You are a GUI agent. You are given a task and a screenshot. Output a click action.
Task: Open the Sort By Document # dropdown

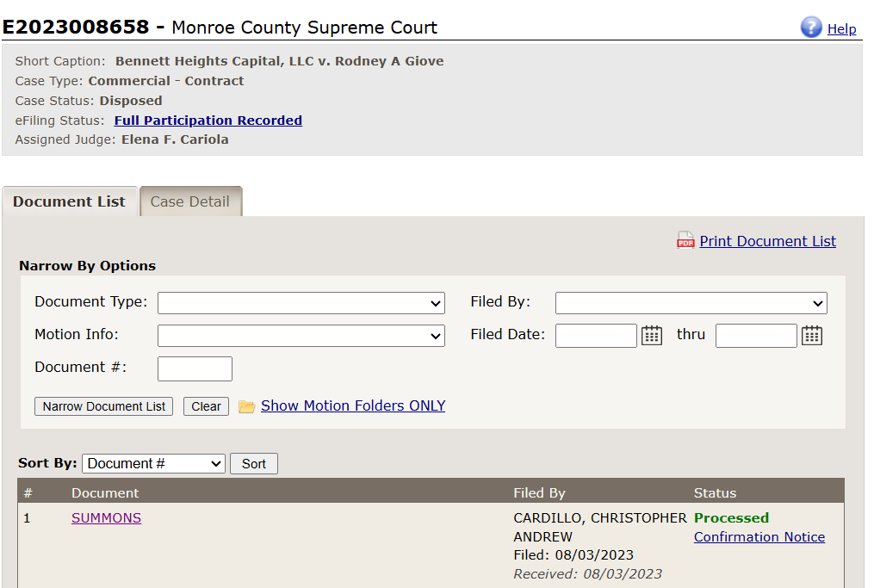click(154, 464)
